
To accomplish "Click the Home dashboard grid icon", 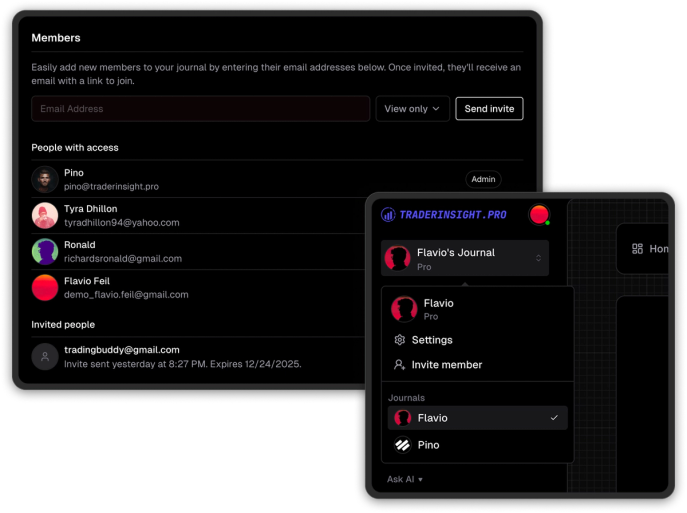I will tap(637, 249).
